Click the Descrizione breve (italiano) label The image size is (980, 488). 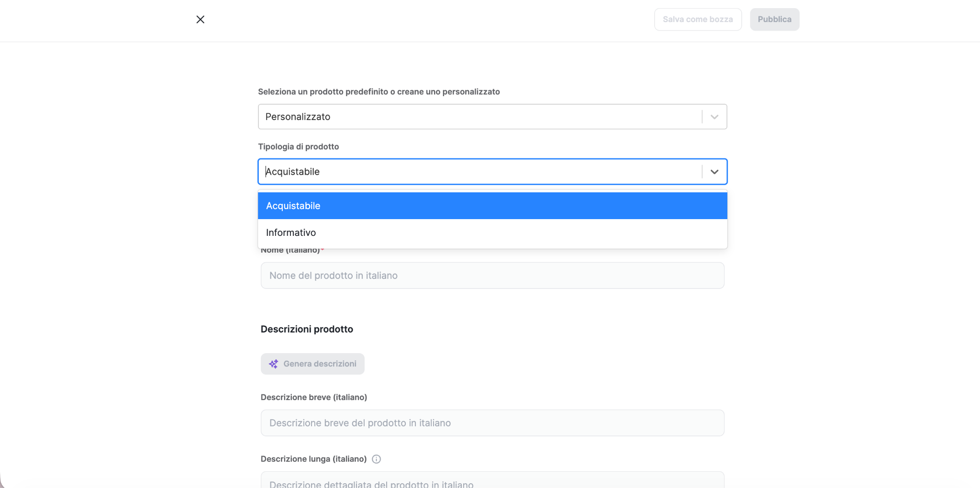(314, 398)
